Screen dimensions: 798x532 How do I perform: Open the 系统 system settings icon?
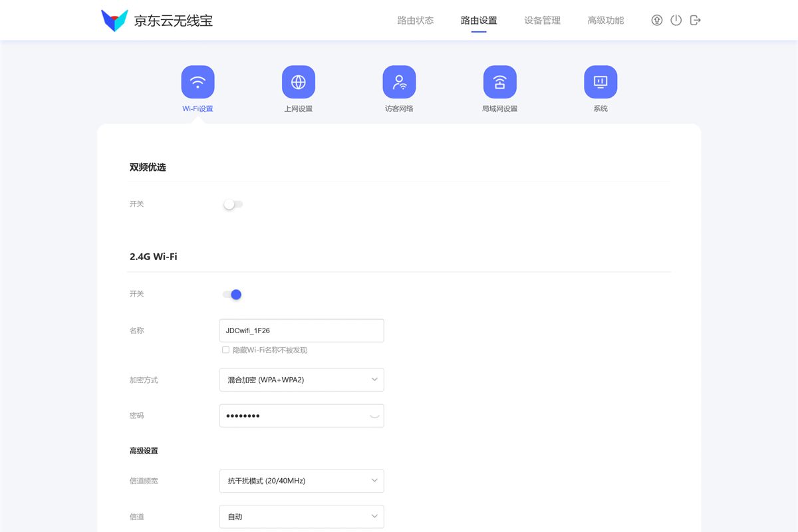click(x=600, y=81)
